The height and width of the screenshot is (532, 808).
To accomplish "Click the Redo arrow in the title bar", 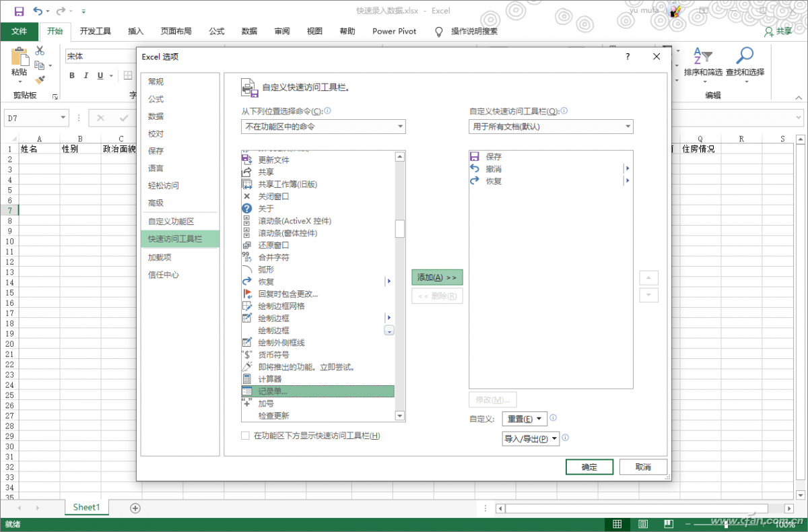I will pos(61,11).
